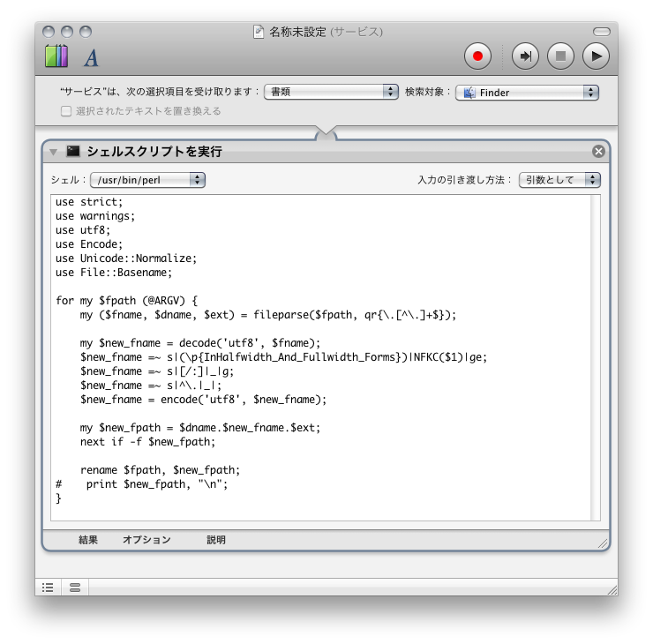
Task: Open the 説明 tab
Action: pyautogui.click(x=216, y=540)
